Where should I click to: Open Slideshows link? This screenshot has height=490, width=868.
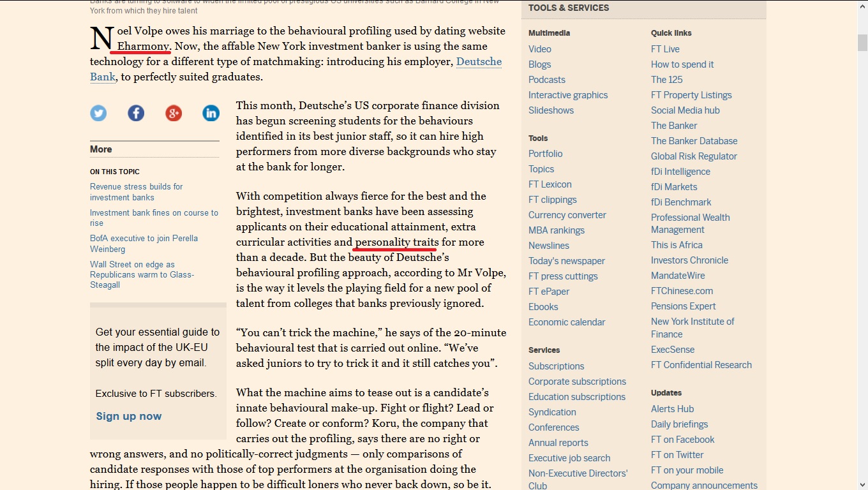point(551,110)
